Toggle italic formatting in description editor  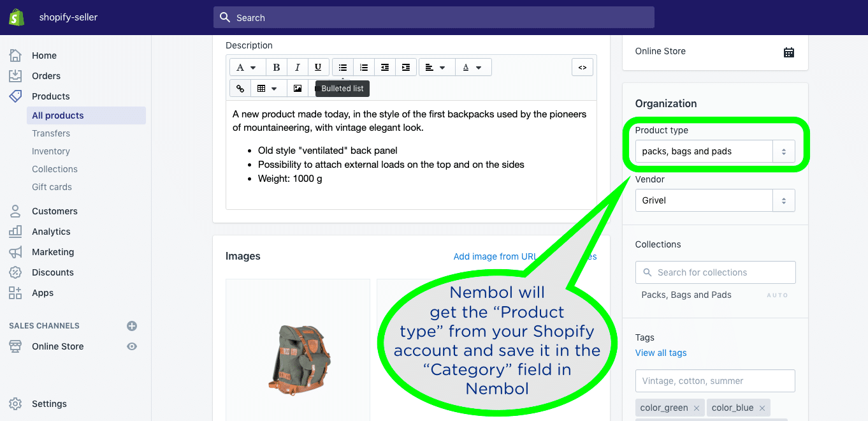click(x=297, y=68)
